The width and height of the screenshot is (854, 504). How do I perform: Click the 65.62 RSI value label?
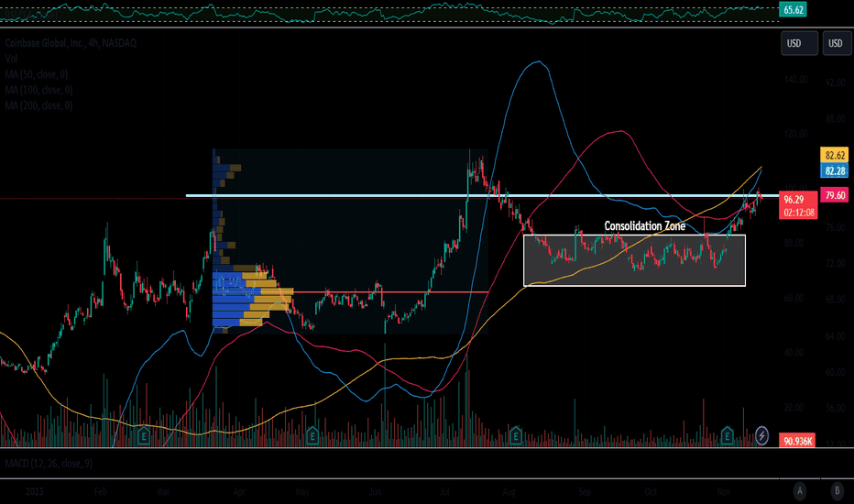click(x=793, y=10)
